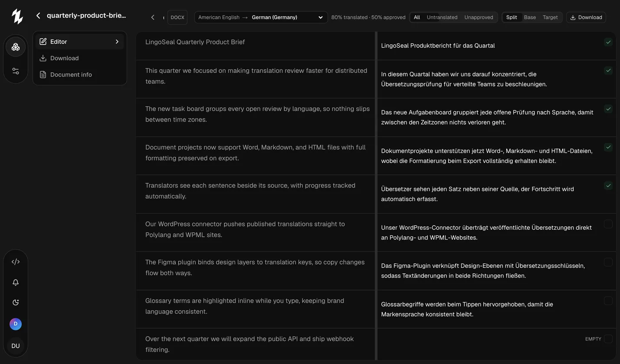Click the source text 'LingoSeal Quarterly Product Brief'
The height and width of the screenshot is (364, 620).
click(195, 42)
